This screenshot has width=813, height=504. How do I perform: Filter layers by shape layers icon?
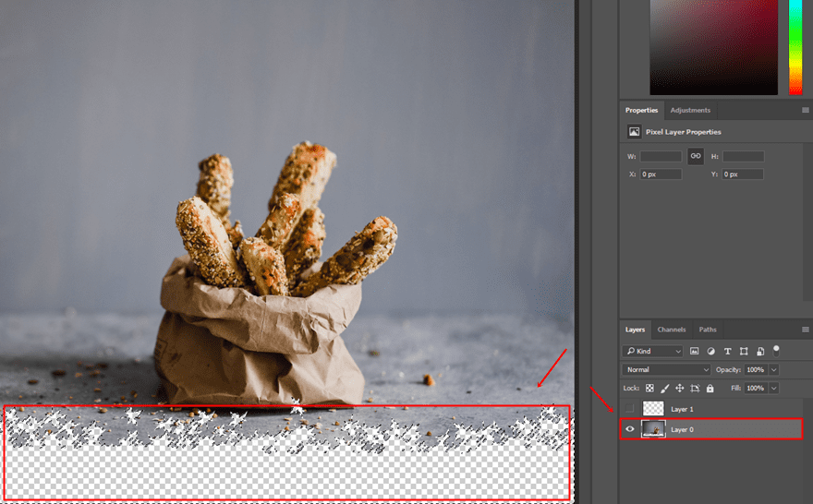click(744, 351)
